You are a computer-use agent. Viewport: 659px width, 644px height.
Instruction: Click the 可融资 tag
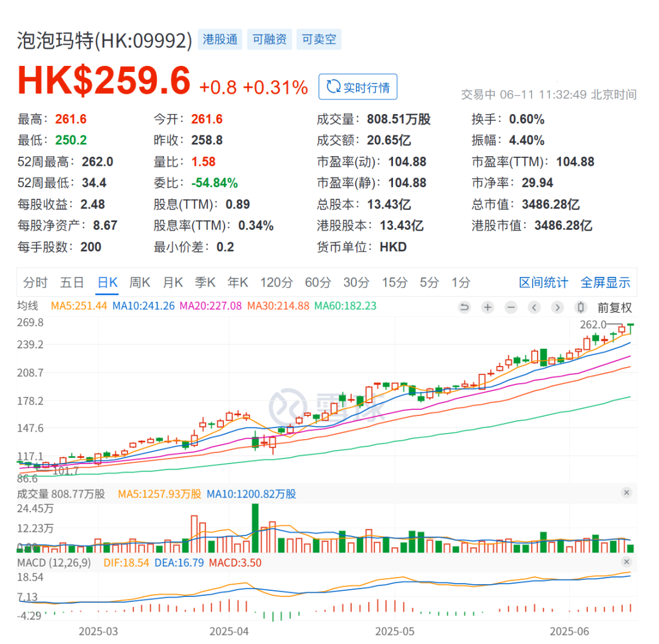tap(270, 40)
